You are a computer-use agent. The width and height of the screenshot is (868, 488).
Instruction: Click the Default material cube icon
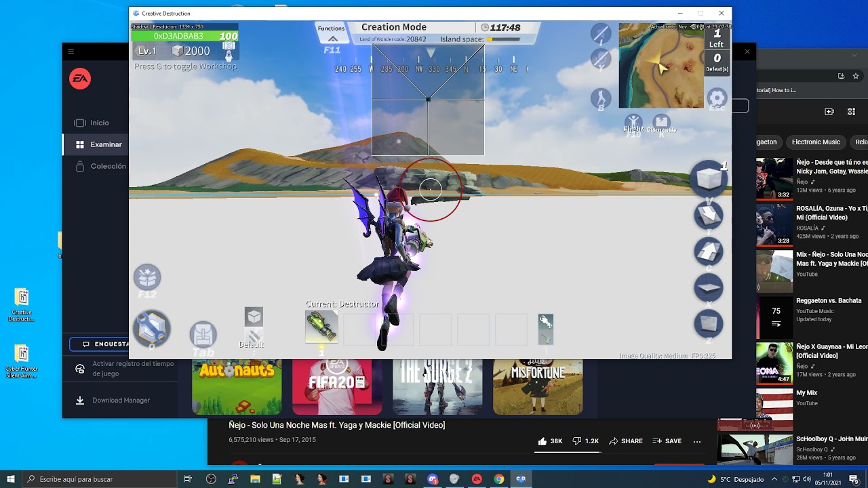click(x=254, y=317)
